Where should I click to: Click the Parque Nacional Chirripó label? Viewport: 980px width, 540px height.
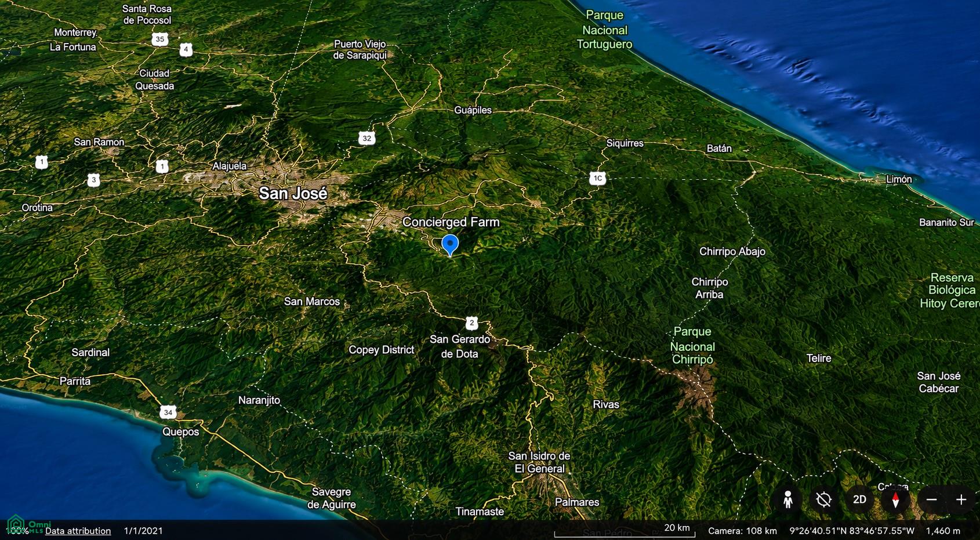[x=692, y=346]
